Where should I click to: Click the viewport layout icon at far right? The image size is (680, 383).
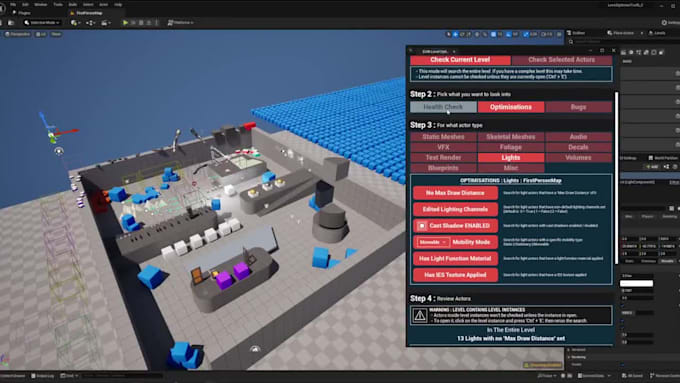point(559,34)
